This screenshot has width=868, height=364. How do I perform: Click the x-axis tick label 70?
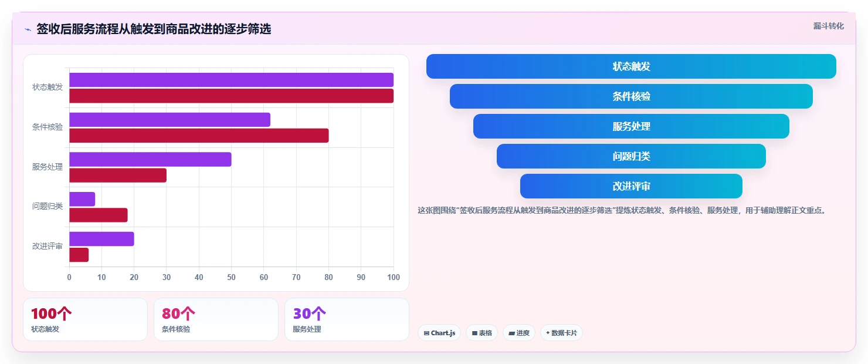[x=296, y=277]
